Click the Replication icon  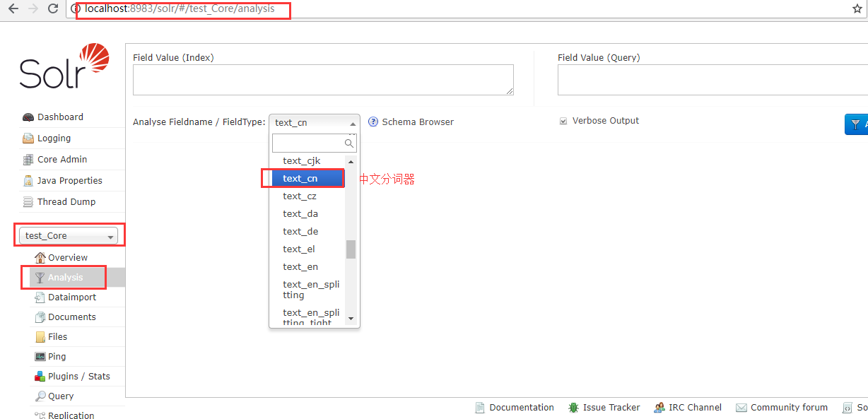click(40, 415)
